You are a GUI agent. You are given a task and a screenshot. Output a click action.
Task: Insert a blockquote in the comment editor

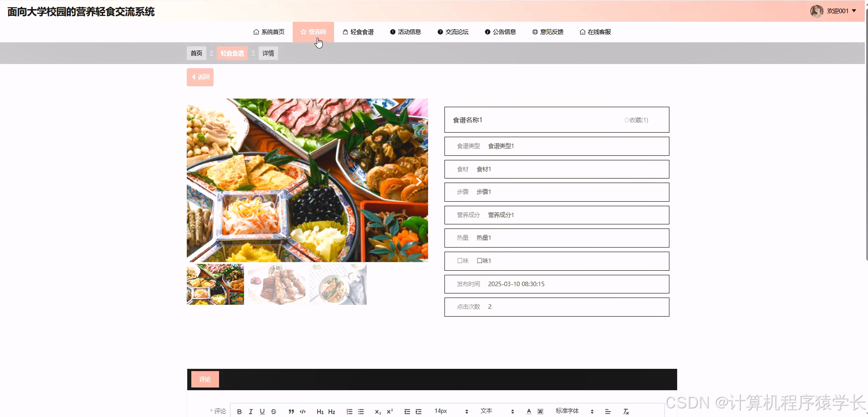coord(291,411)
